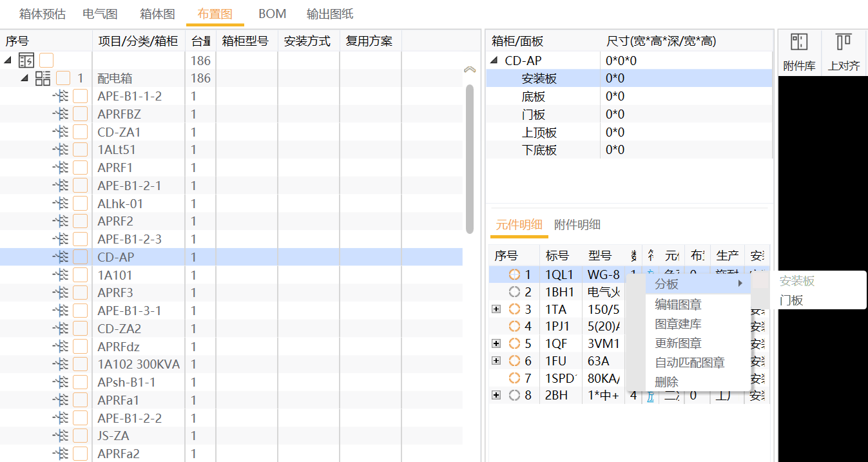Click the gray status circle of 2BH
The height and width of the screenshot is (462, 868).
tap(514, 395)
